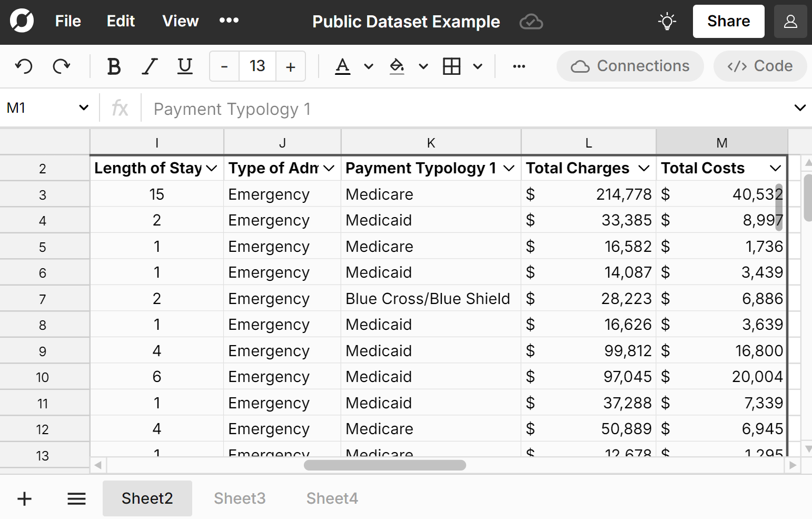812x519 pixels.
Task: Click the Redo icon
Action: tap(62, 66)
